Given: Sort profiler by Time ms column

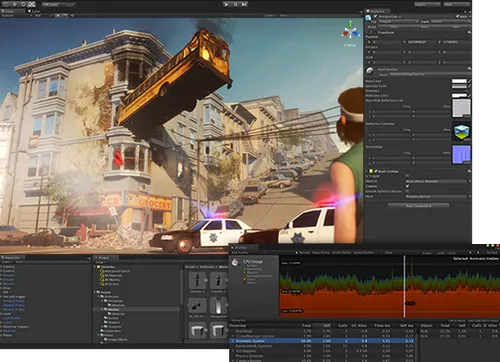Looking at the screenshot, I should pyautogui.click(x=382, y=325).
